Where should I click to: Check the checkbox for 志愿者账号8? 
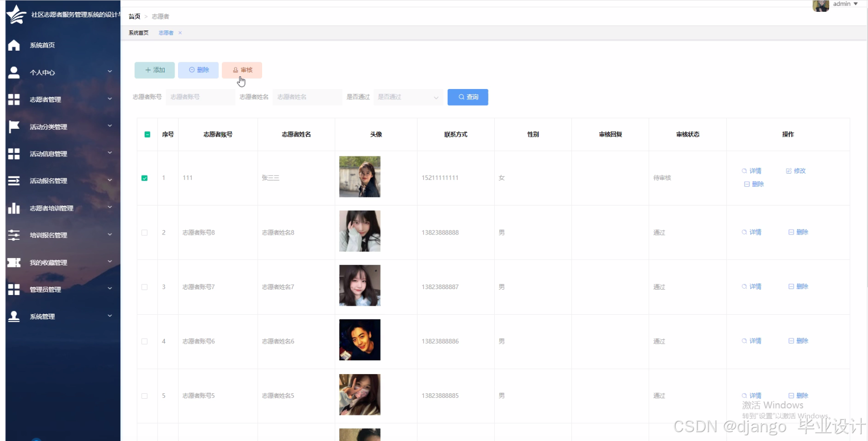[144, 233]
